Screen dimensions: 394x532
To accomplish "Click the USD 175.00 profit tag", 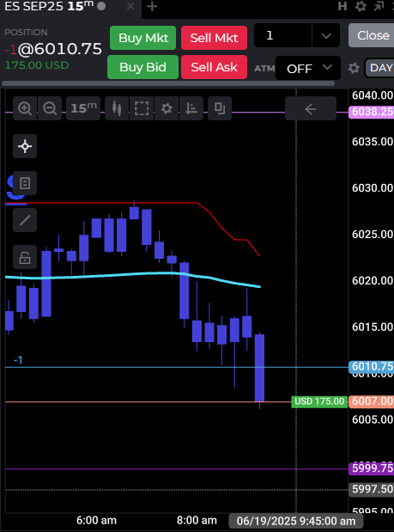I will pos(319,401).
